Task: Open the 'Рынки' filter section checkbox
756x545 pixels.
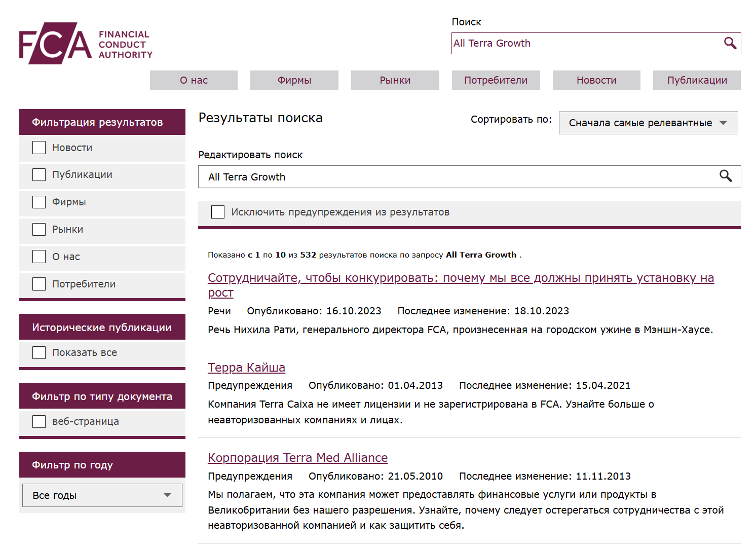Action: pyautogui.click(x=39, y=229)
